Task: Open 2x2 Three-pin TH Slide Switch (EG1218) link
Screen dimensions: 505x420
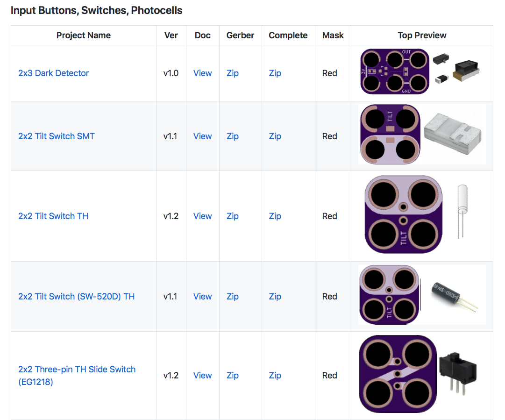Action: 77,376
